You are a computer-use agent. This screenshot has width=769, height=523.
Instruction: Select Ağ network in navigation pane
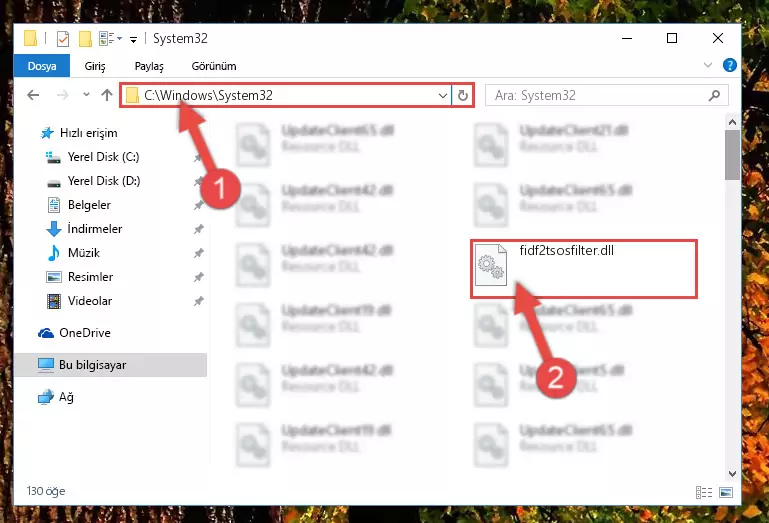coord(66,397)
